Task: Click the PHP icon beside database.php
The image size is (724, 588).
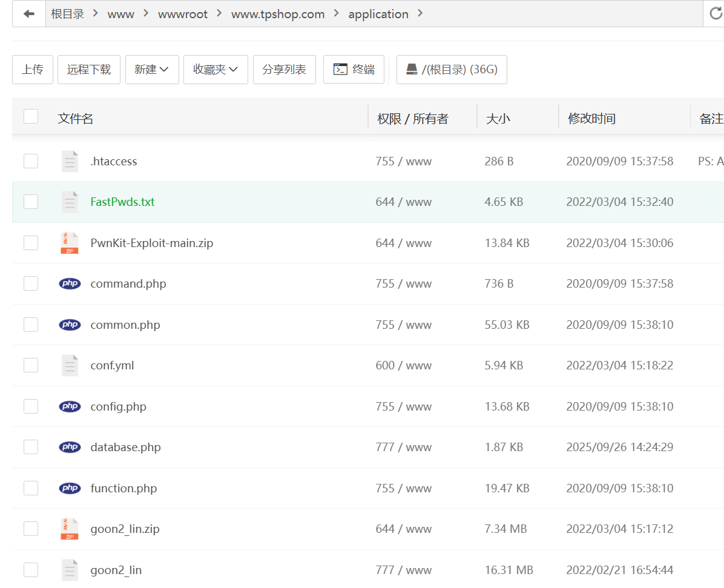Action: 70,447
